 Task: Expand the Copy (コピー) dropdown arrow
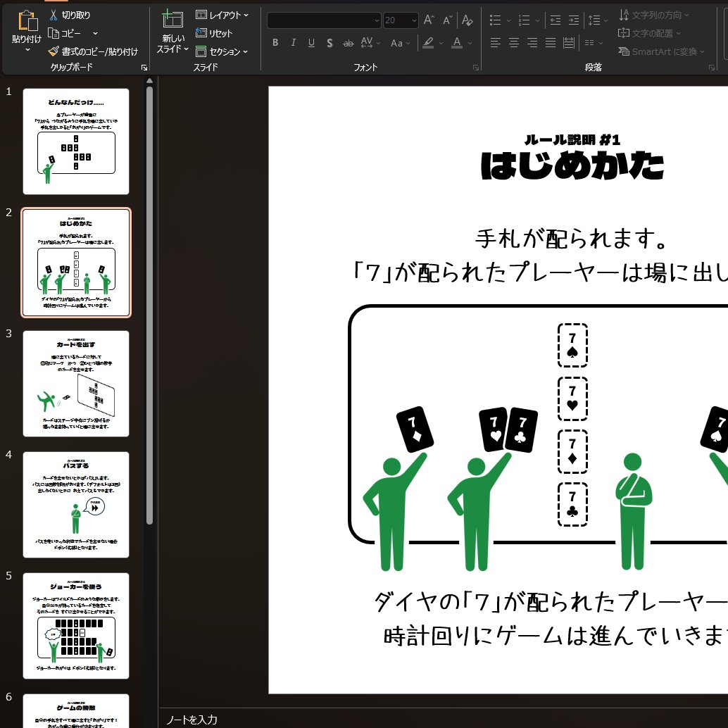coord(95,33)
